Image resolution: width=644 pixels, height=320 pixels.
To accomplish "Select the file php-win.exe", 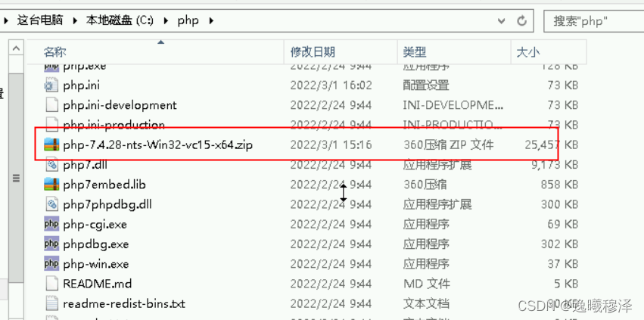I will tap(95, 264).
